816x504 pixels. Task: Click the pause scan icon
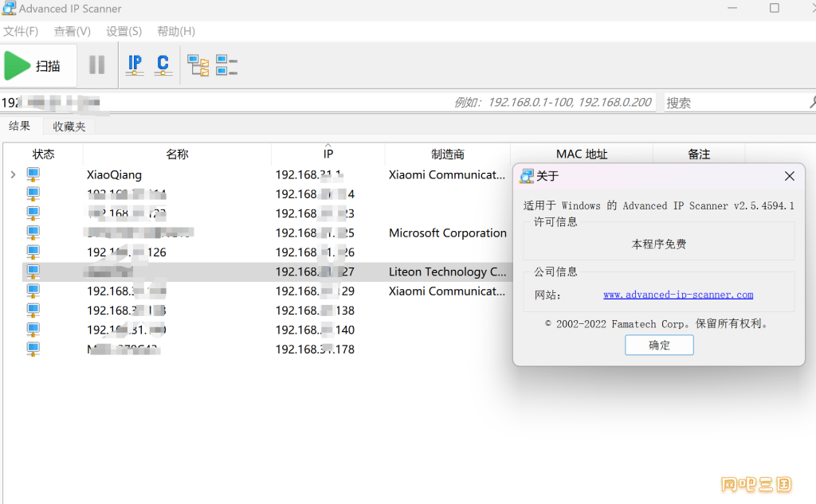96,65
